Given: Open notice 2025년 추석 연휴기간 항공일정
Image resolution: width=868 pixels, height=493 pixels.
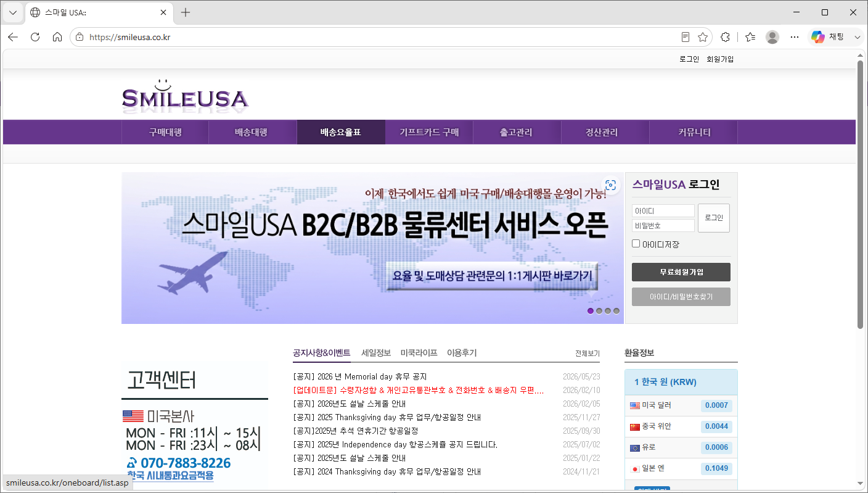Looking at the screenshot, I should (x=356, y=431).
